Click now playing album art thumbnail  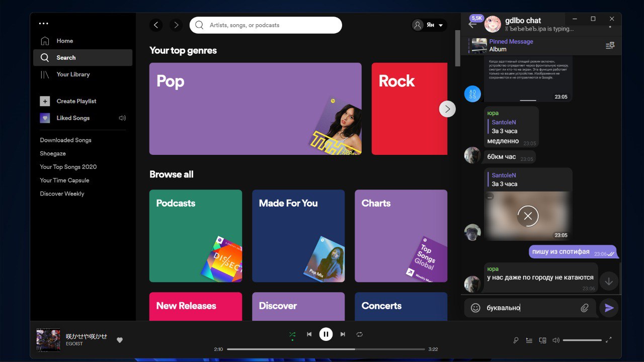pos(48,340)
